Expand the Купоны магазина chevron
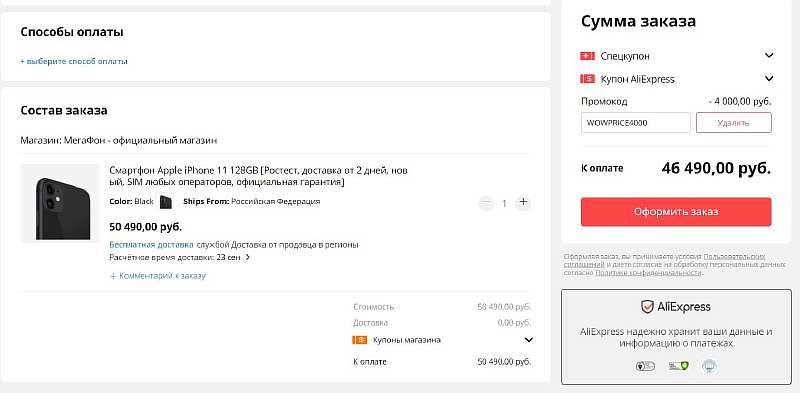This screenshot has width=800, height=393. click(529, 340)
